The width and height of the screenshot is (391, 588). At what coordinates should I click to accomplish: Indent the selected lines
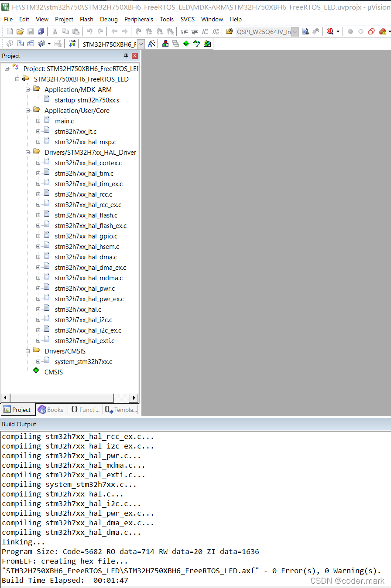[x=184, y=31]
